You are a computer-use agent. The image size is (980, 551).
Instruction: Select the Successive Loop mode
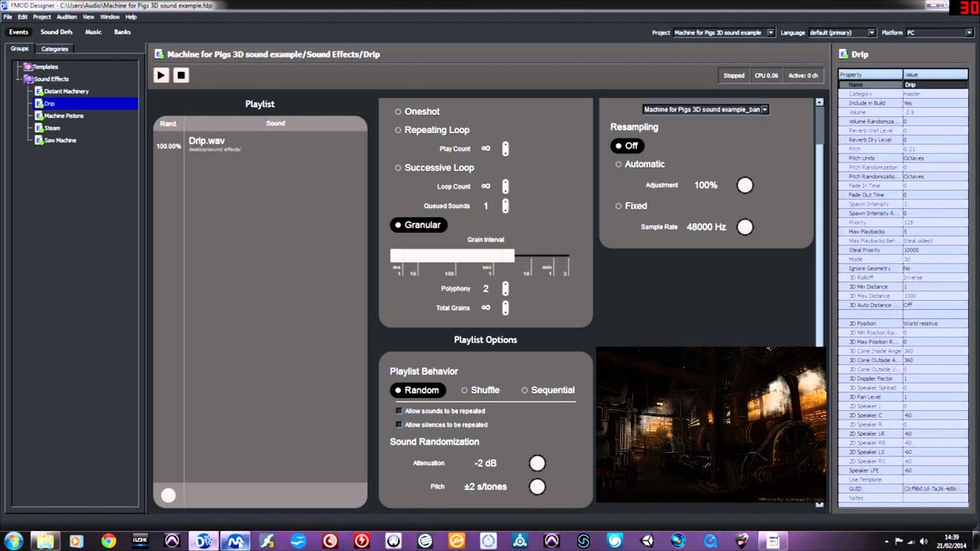[434, 168]
